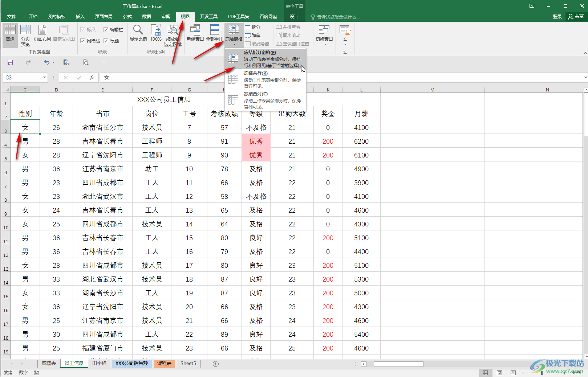Open the Formulas (公式) ribbon tab
This screenshot has width=588, height=377.
click(x=127, y=17)
